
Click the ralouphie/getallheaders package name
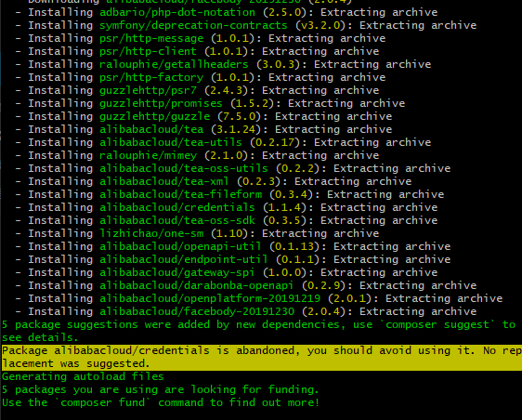point(174,65)
